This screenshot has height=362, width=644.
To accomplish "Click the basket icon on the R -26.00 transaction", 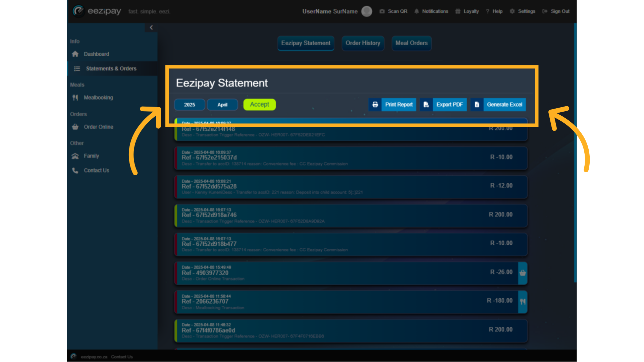I will 523,273.
